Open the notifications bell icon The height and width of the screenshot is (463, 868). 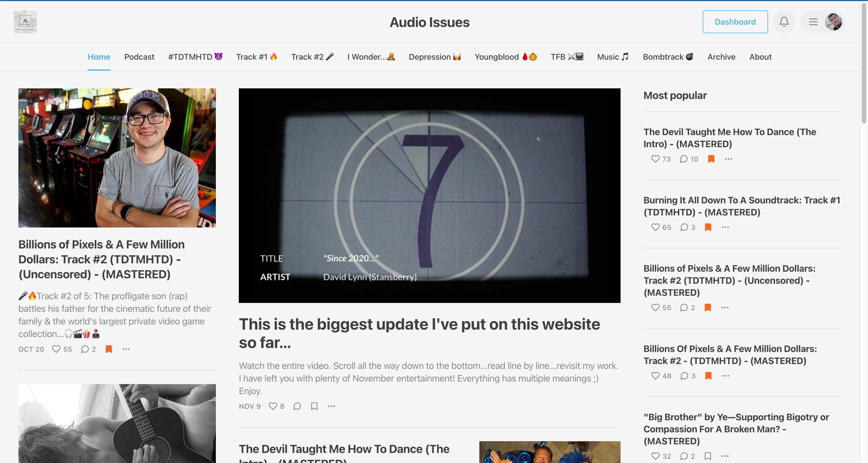pos(784,22)
